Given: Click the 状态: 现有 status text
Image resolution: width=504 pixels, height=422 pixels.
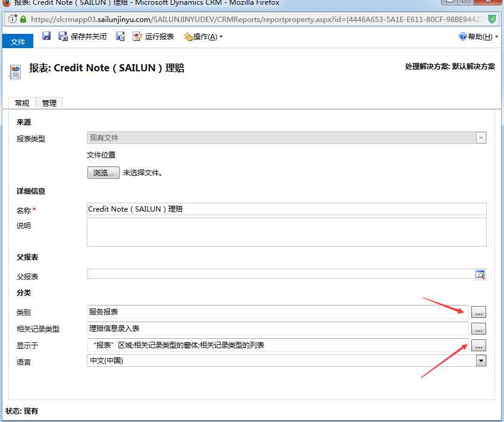Looking at the screenshot, I should click(21, 411).
